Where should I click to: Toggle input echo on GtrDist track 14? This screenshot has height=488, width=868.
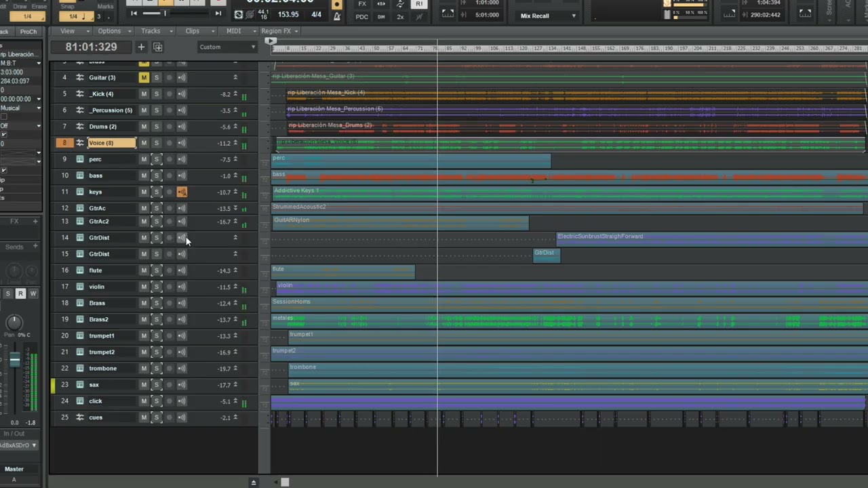182,237
